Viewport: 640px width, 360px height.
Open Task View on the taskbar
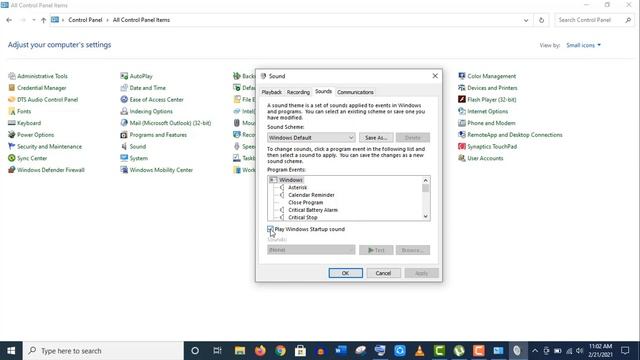[x=217, y=351]
